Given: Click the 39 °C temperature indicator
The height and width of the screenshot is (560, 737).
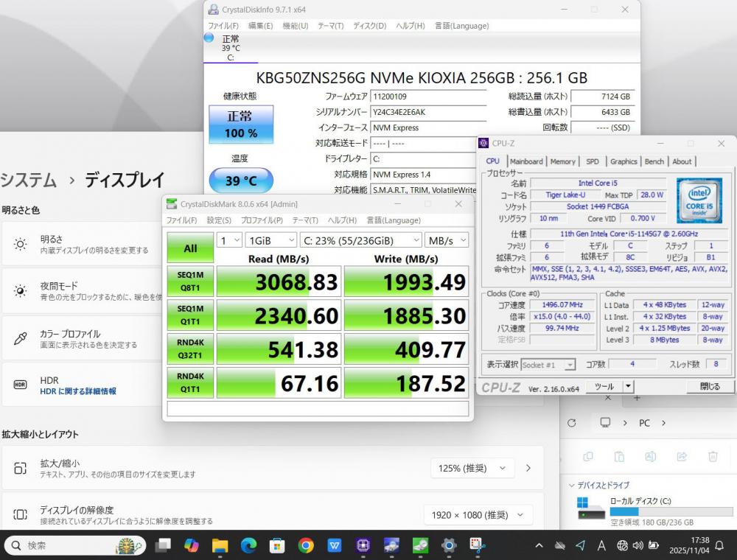Looking at the screenshot, I should (240, 181).
